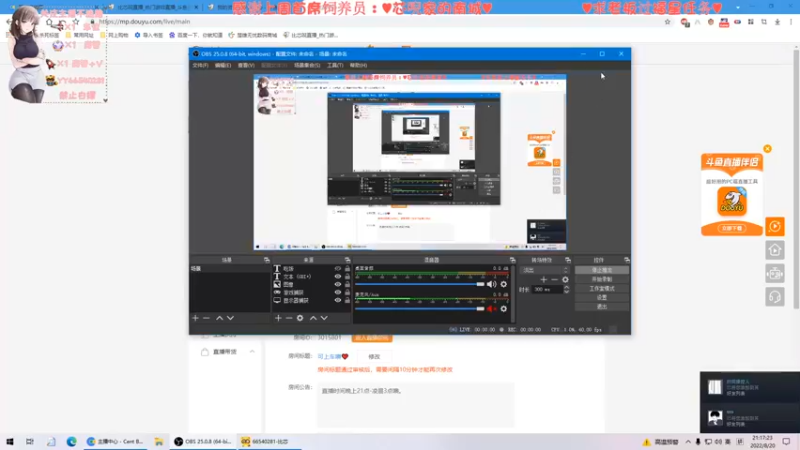Move the scene down in the Scenes panel
This screenshot has height=450, width=800.
pos(231,318)
